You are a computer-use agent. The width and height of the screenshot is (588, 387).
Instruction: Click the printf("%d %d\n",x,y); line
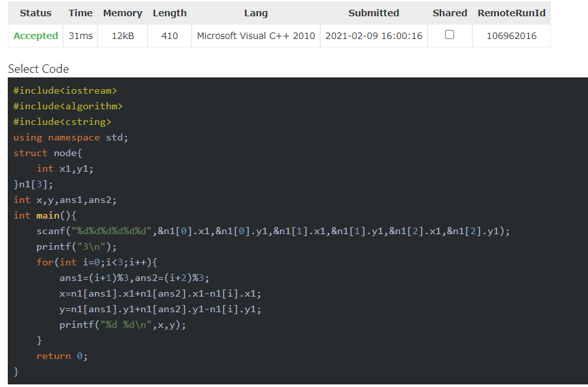(123, 325)
